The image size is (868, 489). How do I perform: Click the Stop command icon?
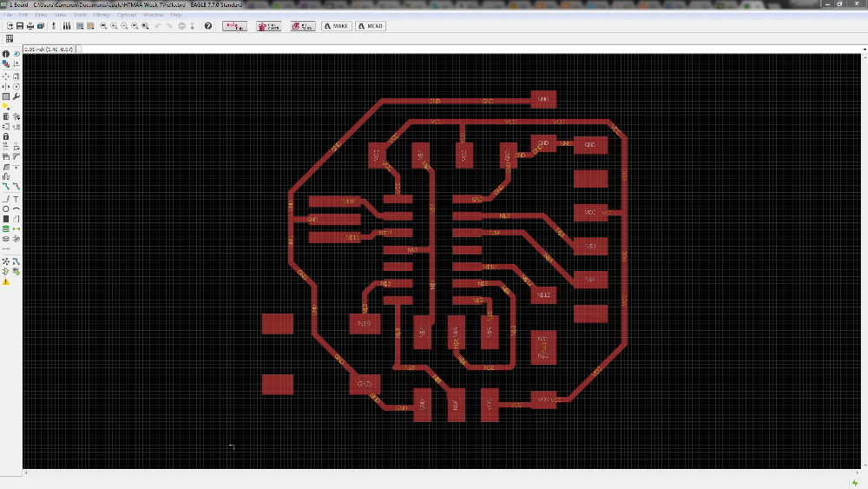[x=181, y=26]
